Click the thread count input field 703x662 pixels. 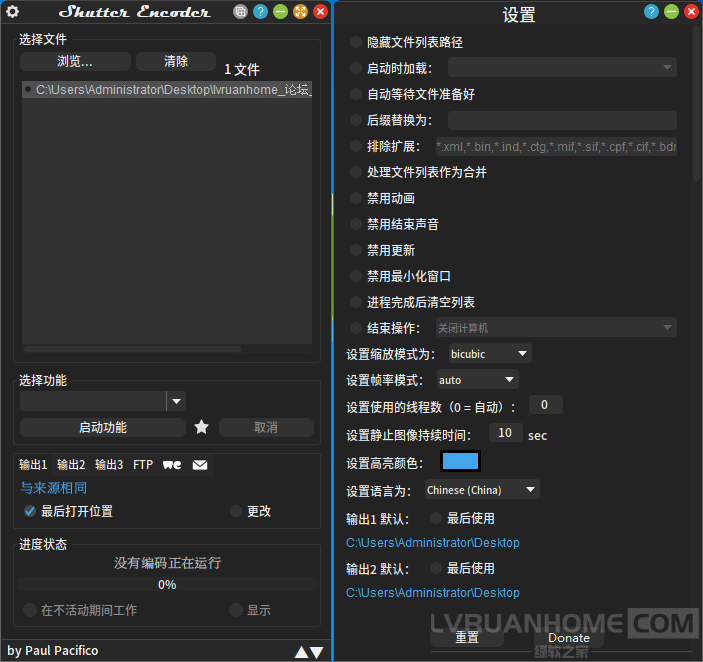tap(545, 405)
